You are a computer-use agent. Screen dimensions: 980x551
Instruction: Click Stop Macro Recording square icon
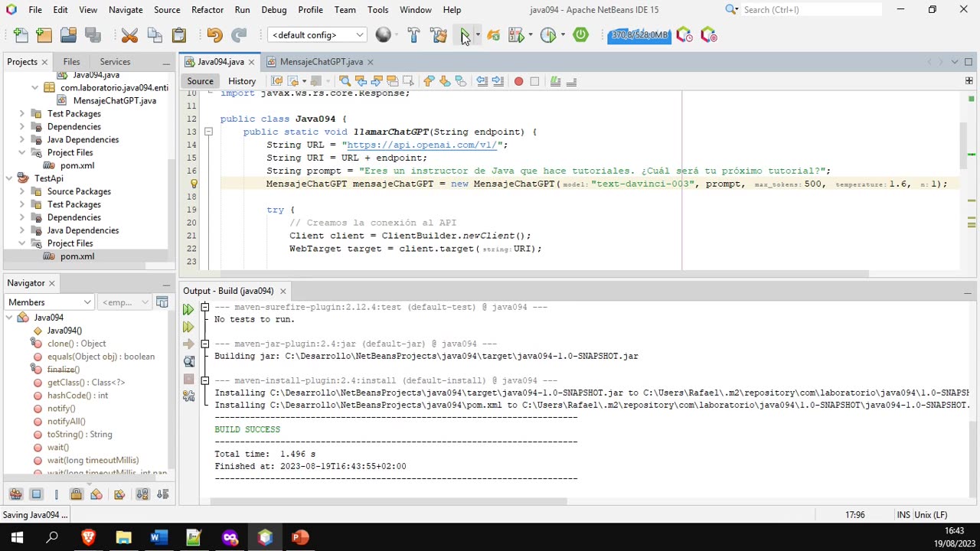[534, 81]
